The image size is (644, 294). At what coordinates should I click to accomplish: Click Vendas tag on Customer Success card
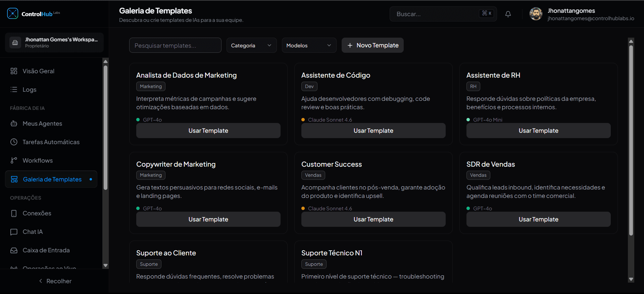313,175
